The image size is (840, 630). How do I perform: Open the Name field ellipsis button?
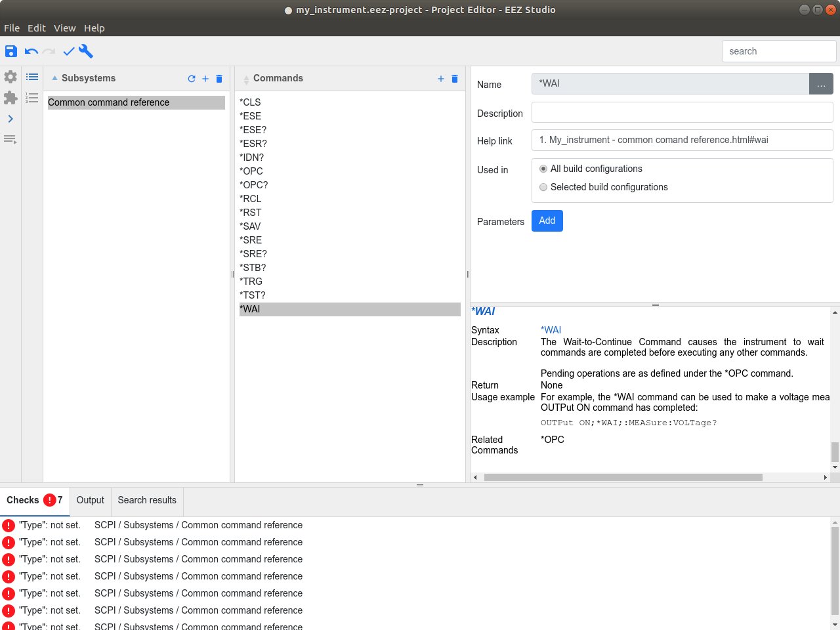[x=821, y=84]
